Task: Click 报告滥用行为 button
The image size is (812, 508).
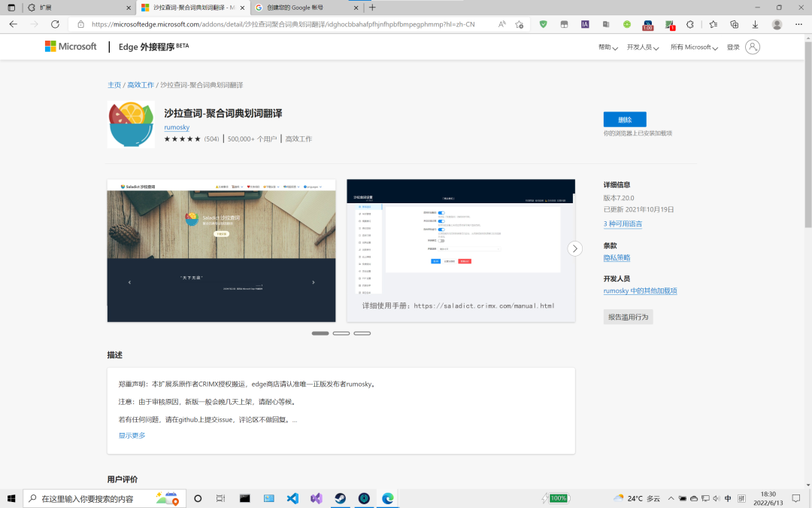Action: click(628, 317)
